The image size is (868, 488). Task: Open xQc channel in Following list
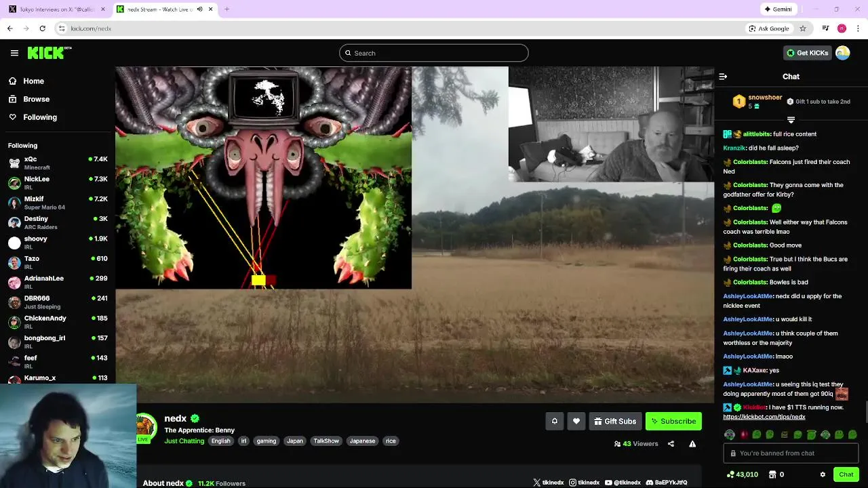58,163
